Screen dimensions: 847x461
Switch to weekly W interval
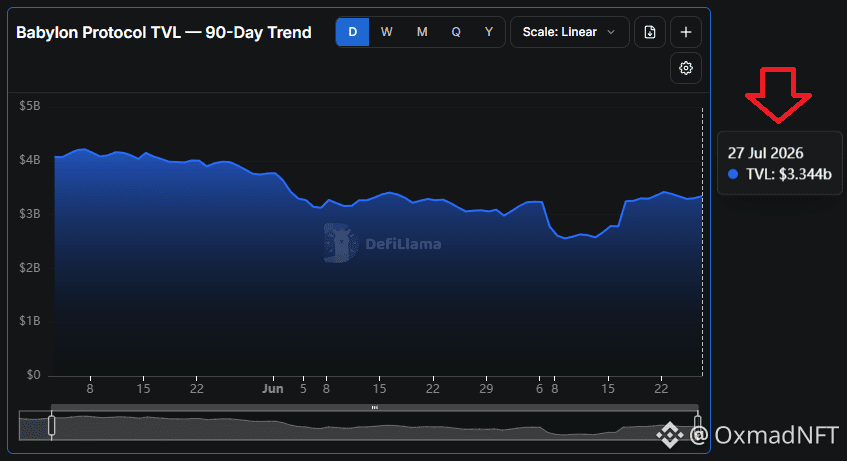coord(386,32)
